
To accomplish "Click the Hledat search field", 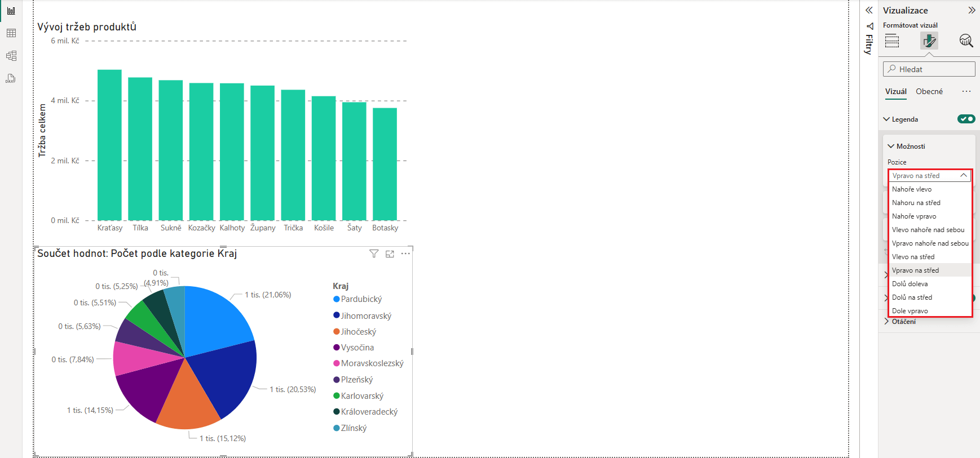I will [x=929, y=69].
